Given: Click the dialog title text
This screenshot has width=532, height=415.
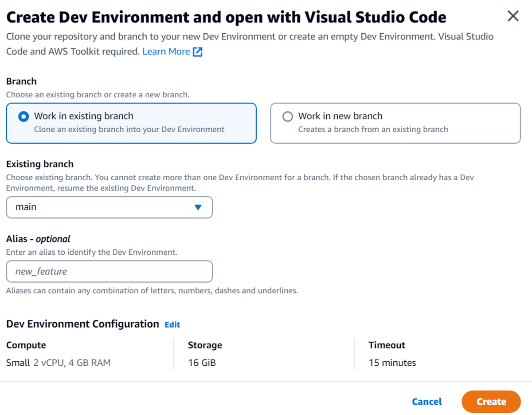Looking at the screenshot, I should (226, 17).
